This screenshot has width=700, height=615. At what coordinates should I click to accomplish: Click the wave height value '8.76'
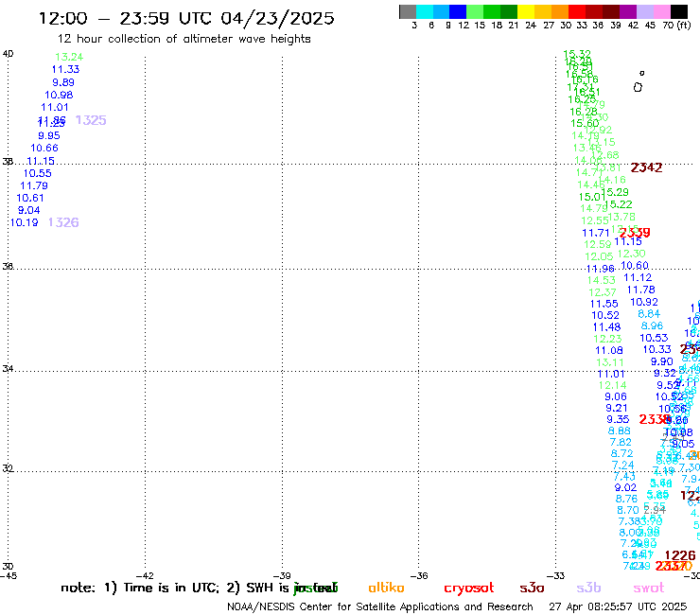click(x=626, y=499)
